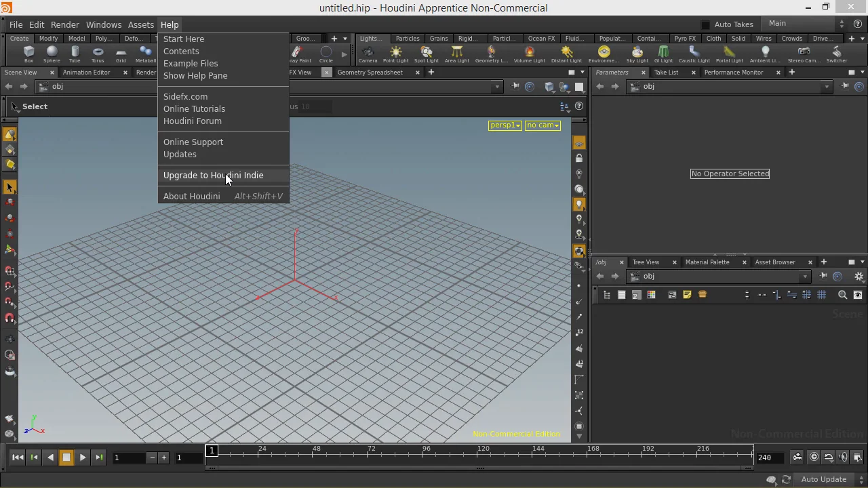Click the Spot Light shelf icon

pos(426,54)
